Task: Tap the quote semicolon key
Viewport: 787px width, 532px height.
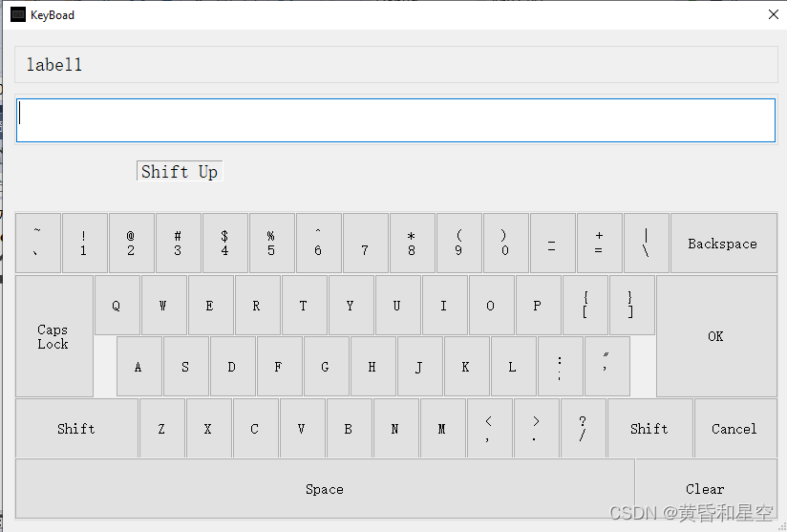Action: (607, 367)
